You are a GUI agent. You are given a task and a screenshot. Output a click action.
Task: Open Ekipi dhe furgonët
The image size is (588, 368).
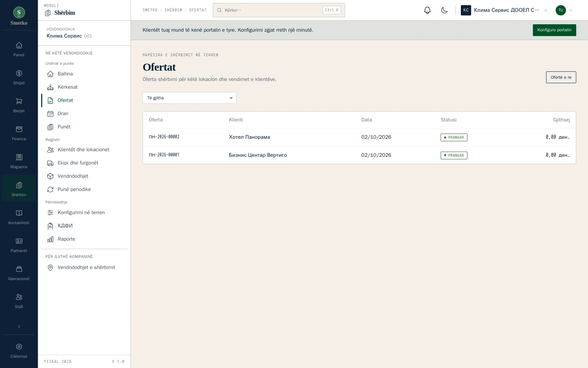click(85, 163)
